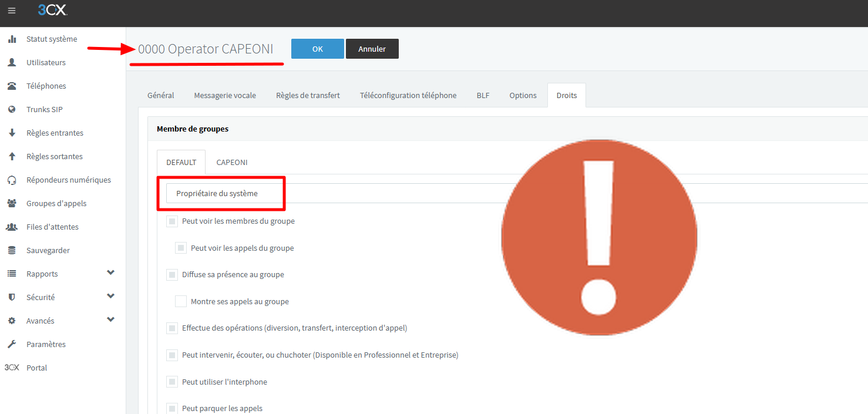The height and width of the screenshot is (414, 868).
Task: Toggle Peut voir les appels du groupe
Action: click(x=181, y=248)
